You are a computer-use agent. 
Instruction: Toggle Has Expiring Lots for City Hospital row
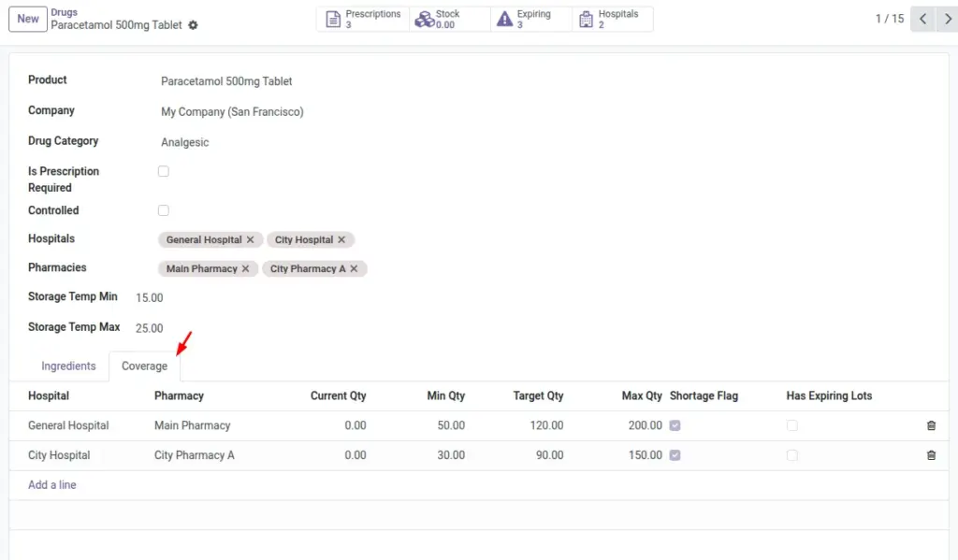(x=792, y=455)
